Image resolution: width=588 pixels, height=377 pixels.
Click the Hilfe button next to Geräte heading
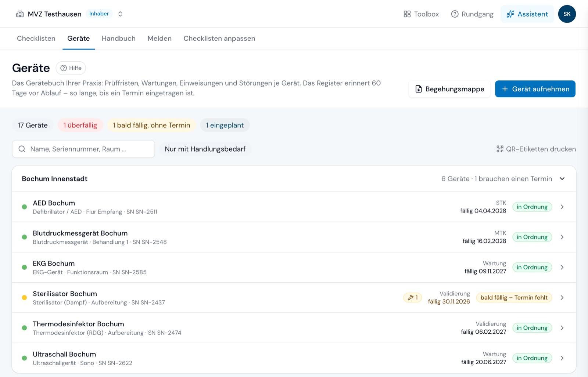tap(71, 68)
